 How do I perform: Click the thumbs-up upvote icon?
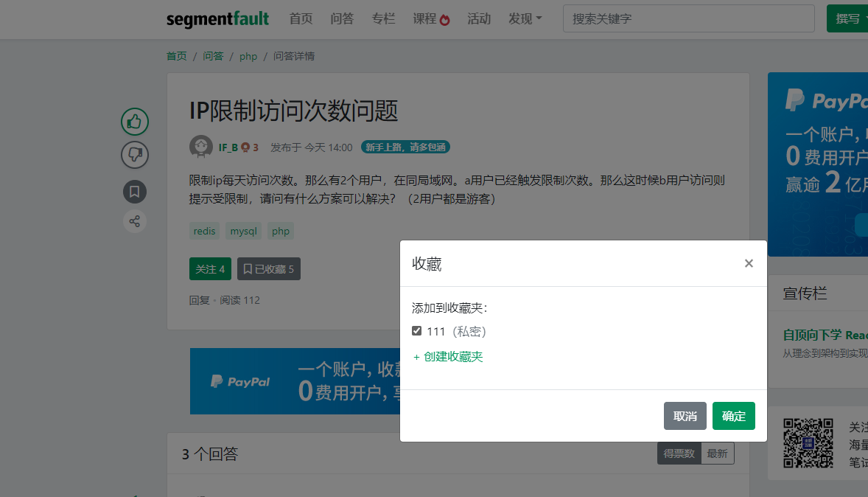coord(135,122)
